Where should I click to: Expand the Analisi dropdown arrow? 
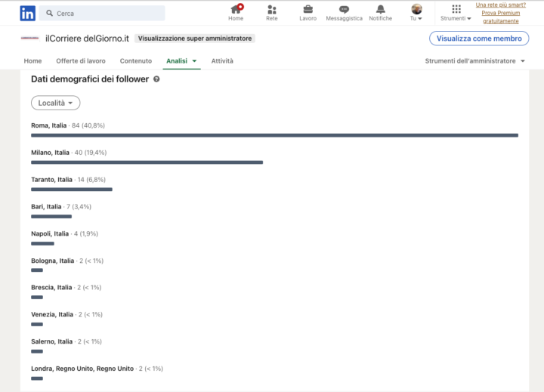pos(194,61)
